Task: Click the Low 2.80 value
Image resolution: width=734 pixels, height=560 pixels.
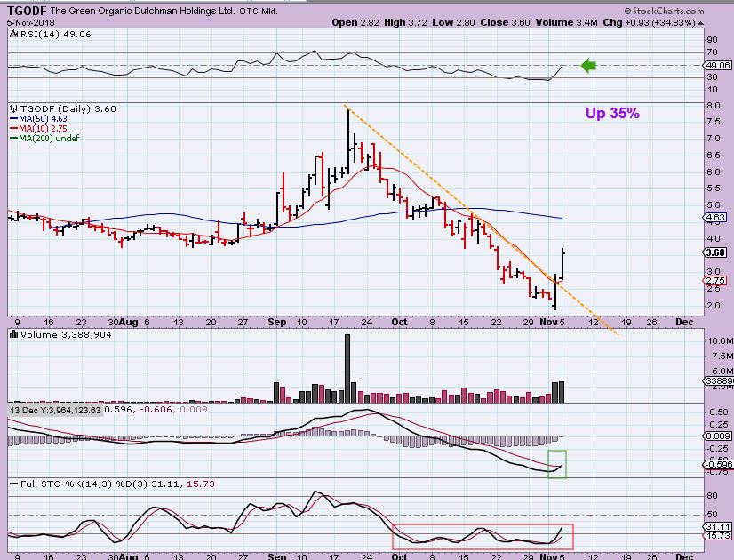Action: tap(453, 22)
